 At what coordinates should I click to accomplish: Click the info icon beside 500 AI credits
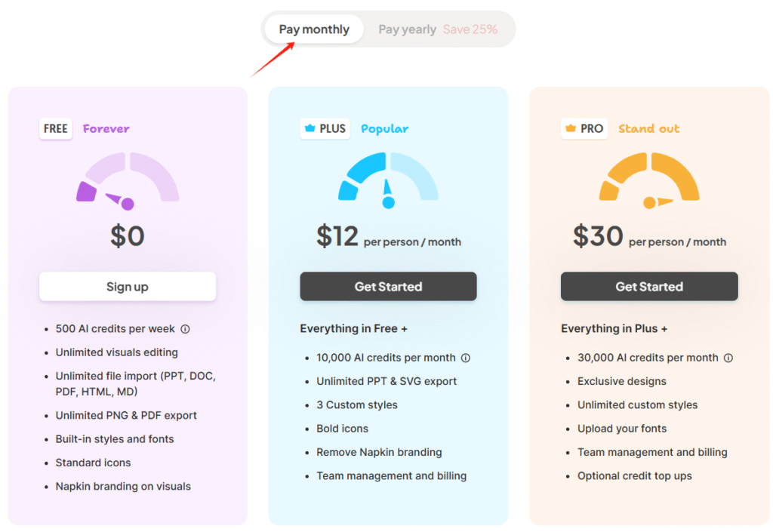tap(185, 329)
